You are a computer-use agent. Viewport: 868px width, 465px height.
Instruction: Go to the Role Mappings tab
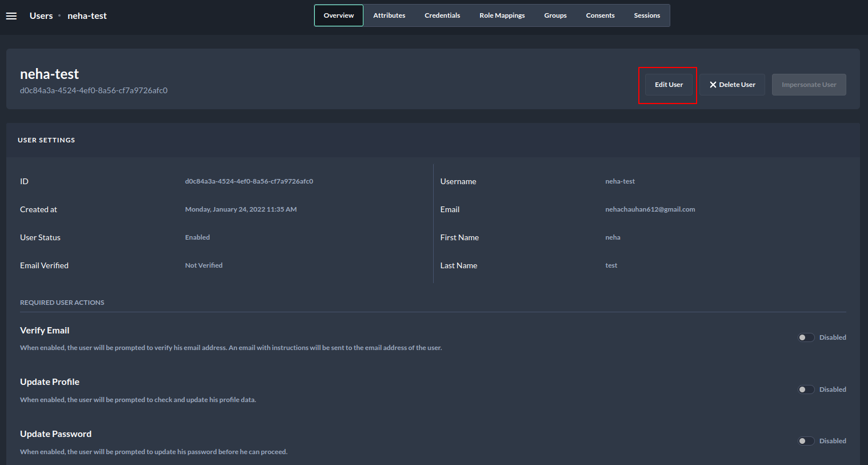pos(502,15)
